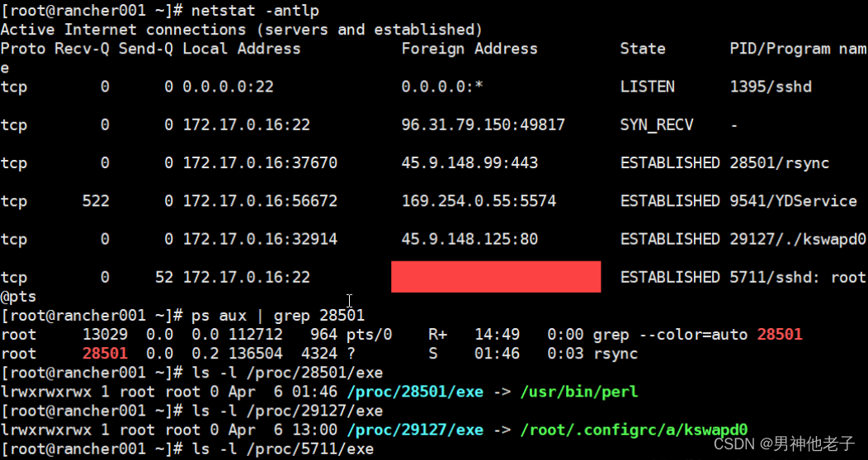Select foreign address '169.254.0.55:5574'
The height and width of the screenshot is (460, 868).
tap(479, 201)
